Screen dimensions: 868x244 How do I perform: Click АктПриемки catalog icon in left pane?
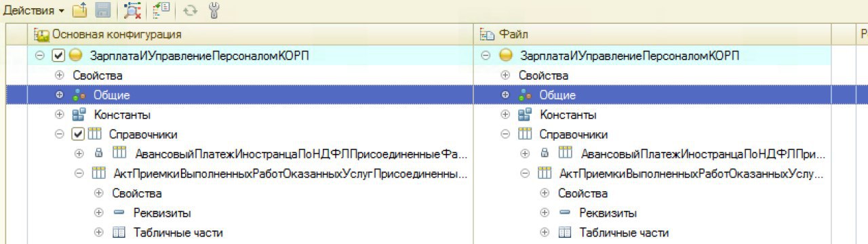98,174
